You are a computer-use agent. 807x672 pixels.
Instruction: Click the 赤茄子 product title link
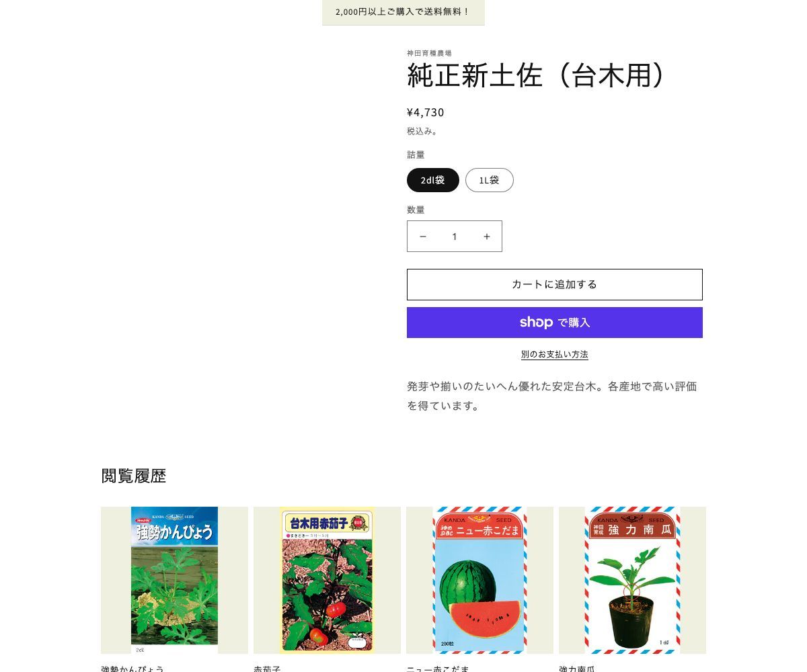[267, 668]
